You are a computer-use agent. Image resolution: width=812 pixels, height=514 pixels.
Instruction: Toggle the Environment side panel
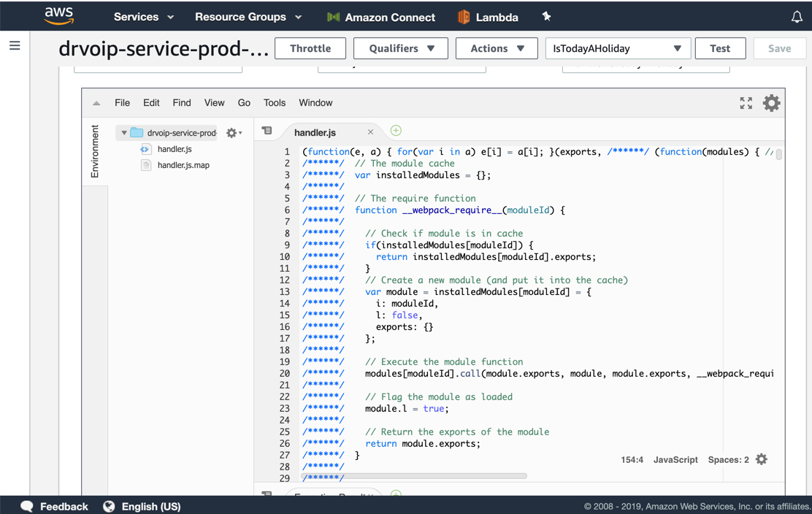coord(95,151)
